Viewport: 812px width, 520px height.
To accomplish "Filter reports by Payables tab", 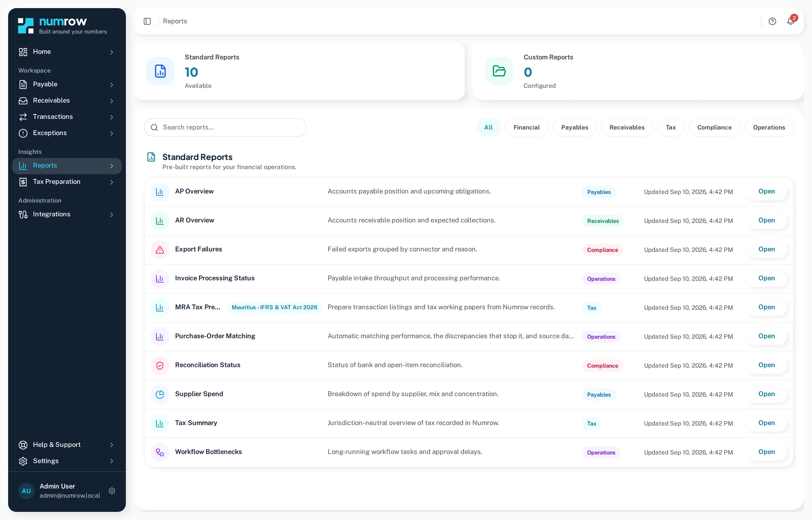I will pos(575,127).
